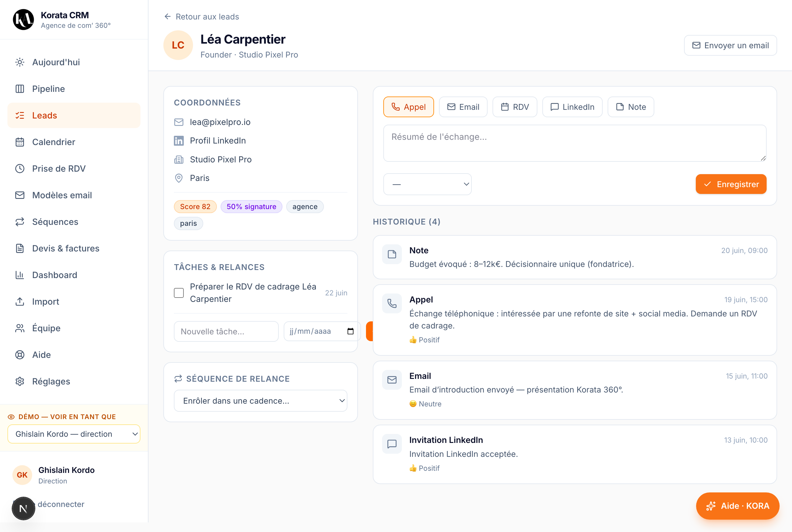Viewport: 792px width, 532px height.
Task: Open the Enrôler dans une cadence dropdown
Action: click(260, 401)
